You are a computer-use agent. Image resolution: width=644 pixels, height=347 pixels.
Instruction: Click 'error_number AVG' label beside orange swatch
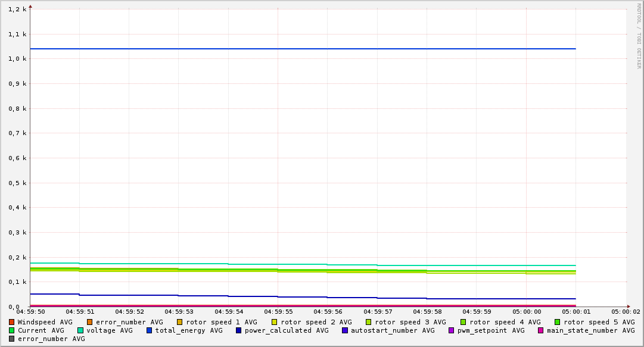pos(129,323)
